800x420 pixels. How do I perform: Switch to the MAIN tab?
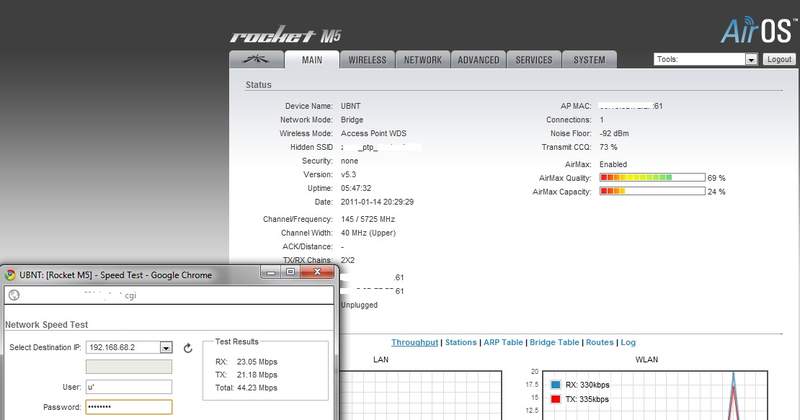[312, 60]
